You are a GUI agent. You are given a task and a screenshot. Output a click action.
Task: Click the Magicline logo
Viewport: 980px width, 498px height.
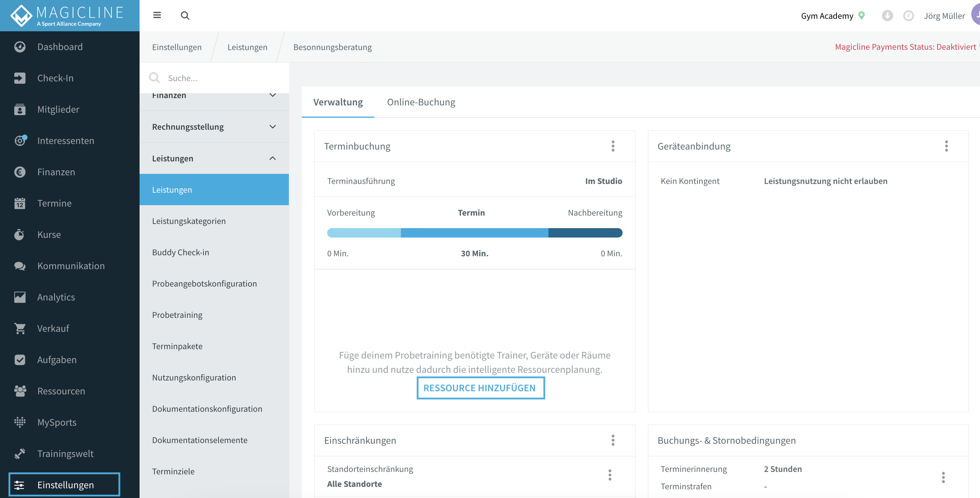pyautogui.click(x=67, y=16)
